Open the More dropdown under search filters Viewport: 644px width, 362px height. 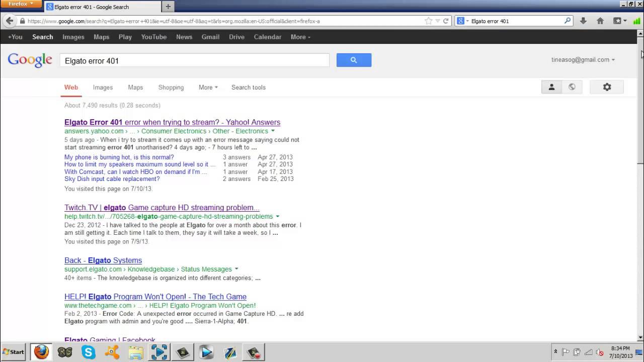(208, 87)
